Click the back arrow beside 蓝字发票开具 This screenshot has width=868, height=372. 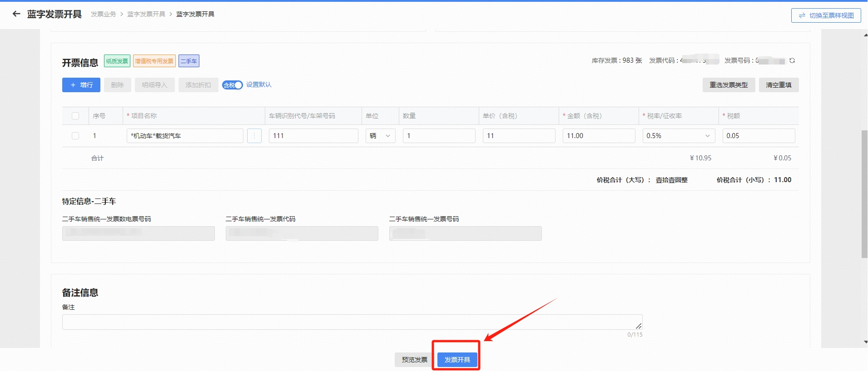pyautogui.click(x=16, y=14)
